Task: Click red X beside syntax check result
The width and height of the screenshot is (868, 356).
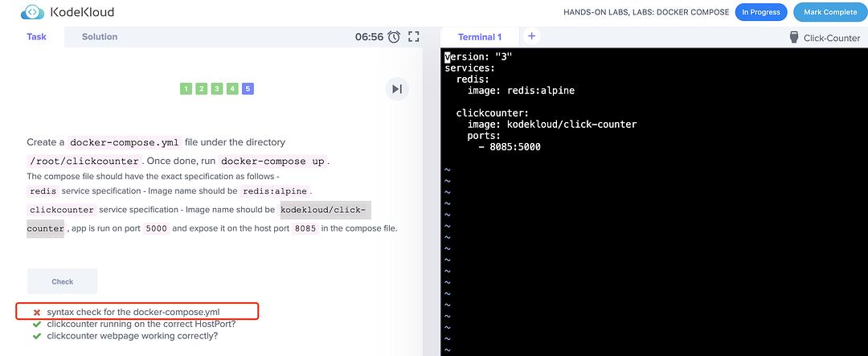Action: [x=37, y=312]
